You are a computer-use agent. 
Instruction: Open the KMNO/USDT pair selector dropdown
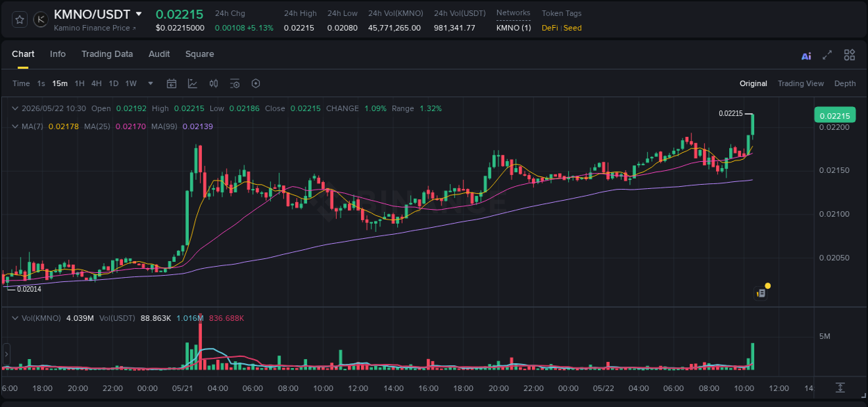tap(139, 14)
